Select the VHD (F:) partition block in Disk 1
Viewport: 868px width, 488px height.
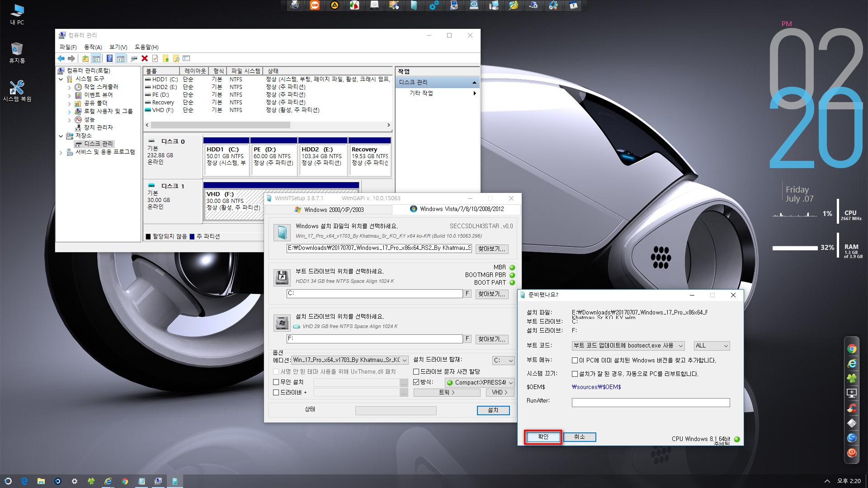[x=281, y=202]
